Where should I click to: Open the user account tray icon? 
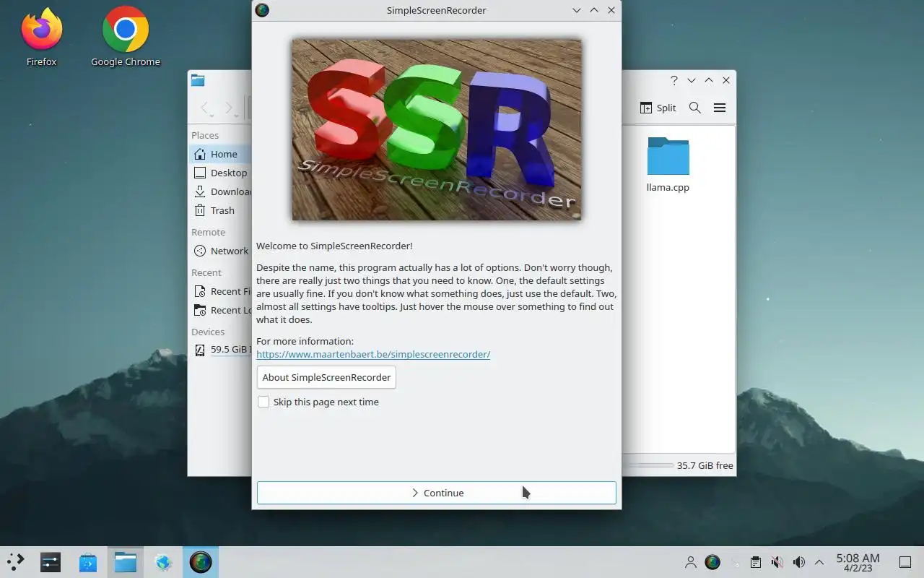pos(691,562)
